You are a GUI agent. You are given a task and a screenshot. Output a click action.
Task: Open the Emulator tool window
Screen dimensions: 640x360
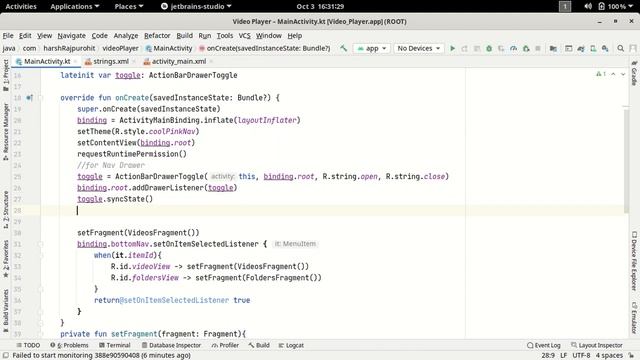(x=634, y=318)
